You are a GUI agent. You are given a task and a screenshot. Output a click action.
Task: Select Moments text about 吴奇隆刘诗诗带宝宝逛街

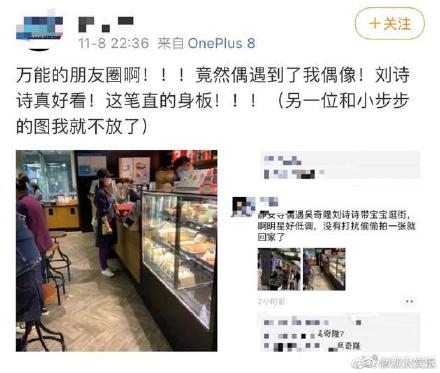pos(337,226)
